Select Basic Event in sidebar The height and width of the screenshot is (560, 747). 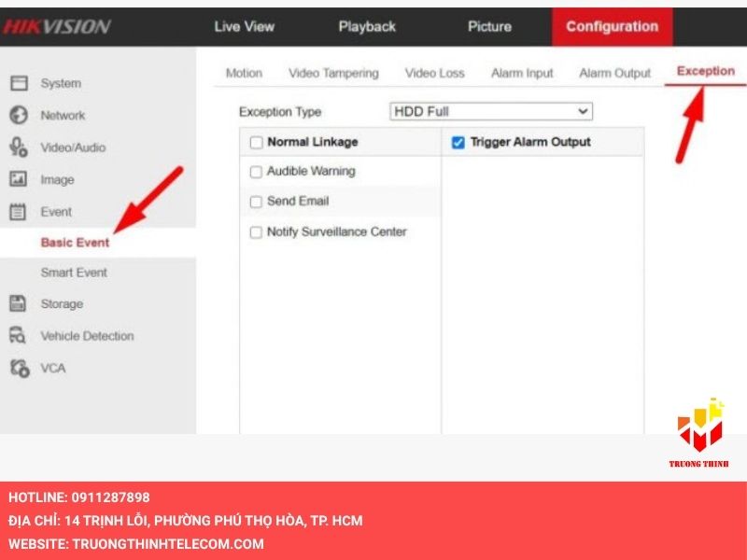[x=76, y=243]
